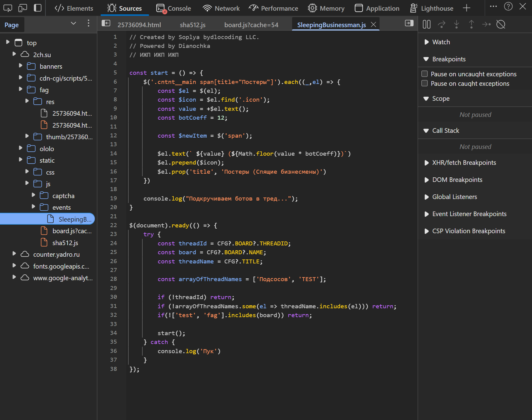Click line number 19 in gutter
Image resolution: width=532 pixels, height=420 pixels.
(x=113, y=198)
